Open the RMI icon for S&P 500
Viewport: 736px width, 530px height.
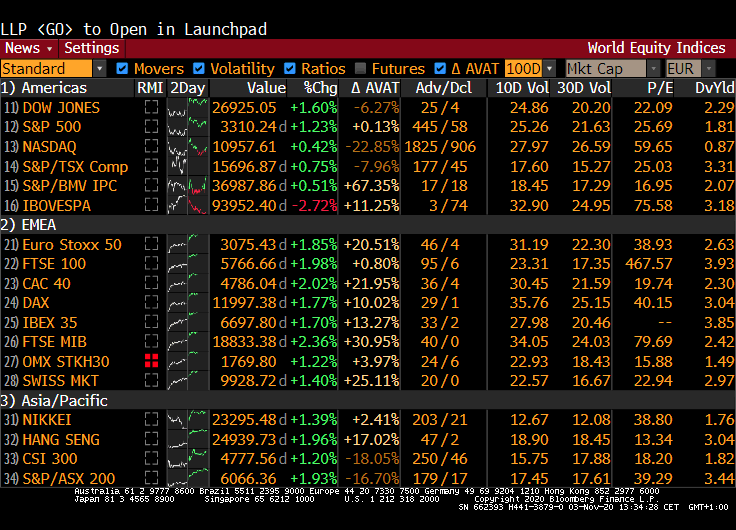pos(151,127)
